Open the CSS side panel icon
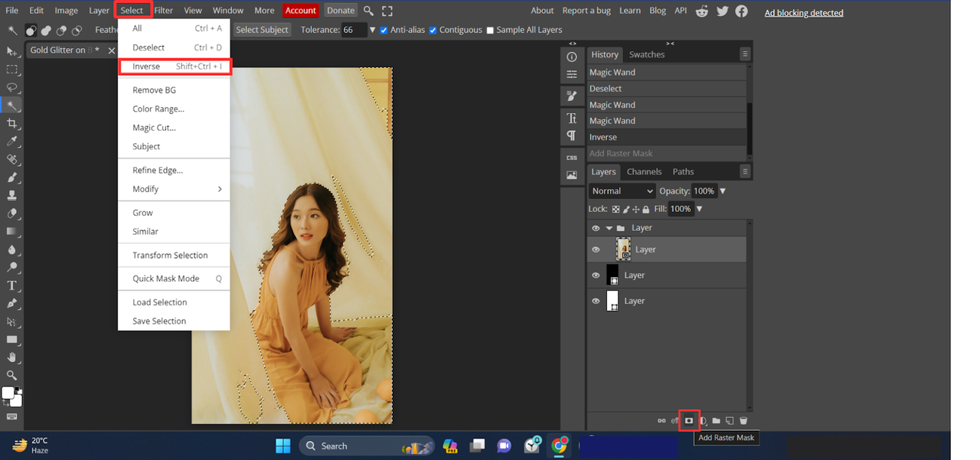The width and height of the screenshot is (980, 460). tap(571, 157)
